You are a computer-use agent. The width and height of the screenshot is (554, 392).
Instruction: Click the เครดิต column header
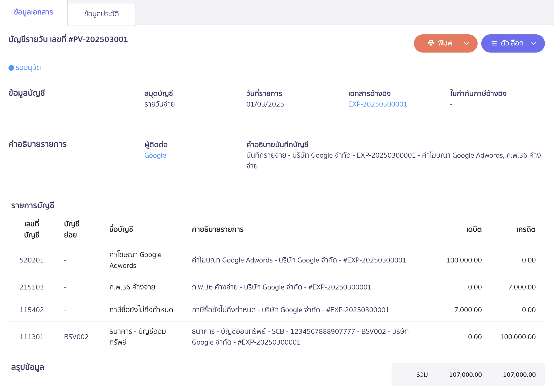pyautogui.click(x=526, y=230)
